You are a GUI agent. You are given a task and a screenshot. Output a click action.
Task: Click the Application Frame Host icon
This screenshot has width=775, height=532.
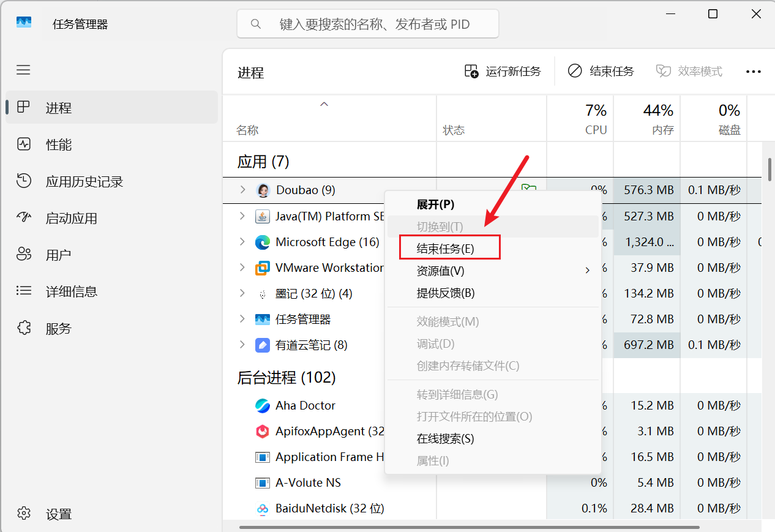(x=263, y=457)
